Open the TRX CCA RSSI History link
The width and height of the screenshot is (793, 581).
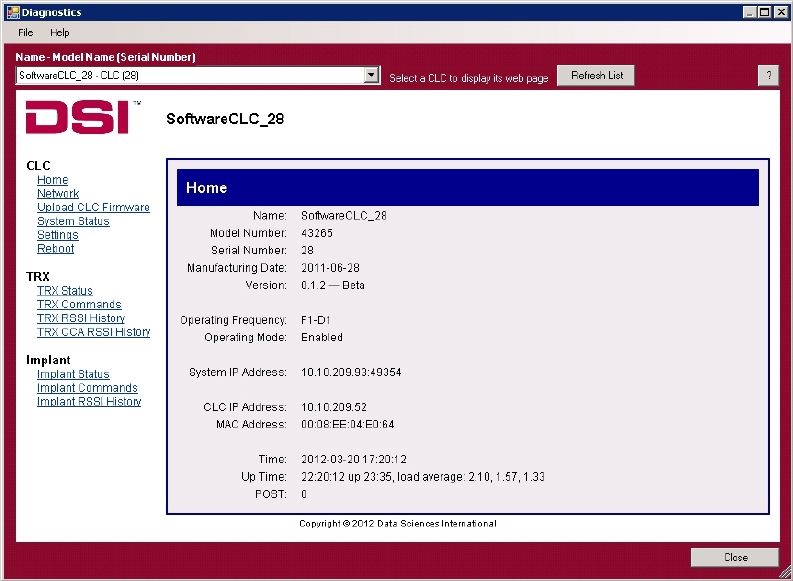click(x=94, y=332)
